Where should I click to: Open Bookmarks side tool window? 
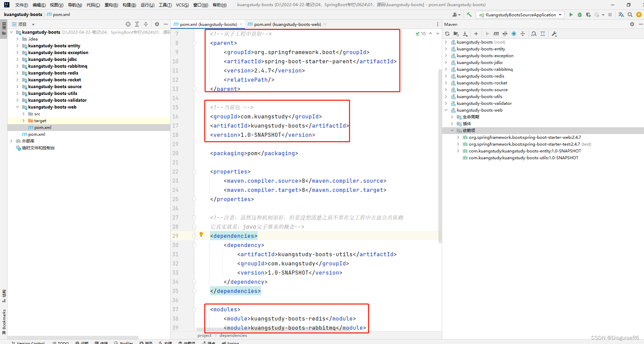[x=4, y=322]
